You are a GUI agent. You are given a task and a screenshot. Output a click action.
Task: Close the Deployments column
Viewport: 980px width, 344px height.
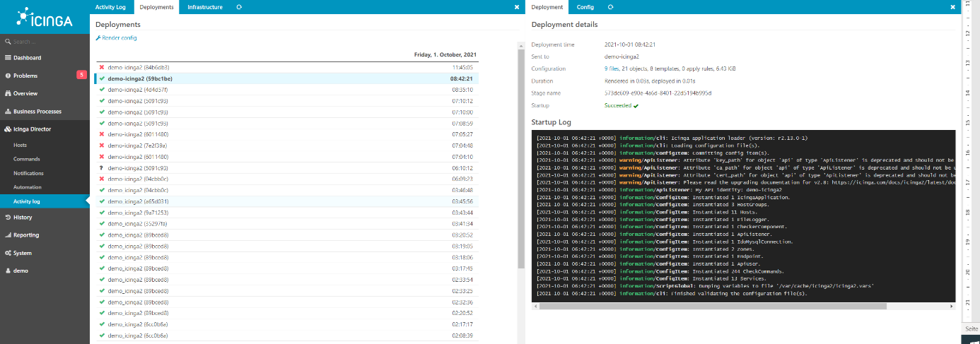pos(517,7)
